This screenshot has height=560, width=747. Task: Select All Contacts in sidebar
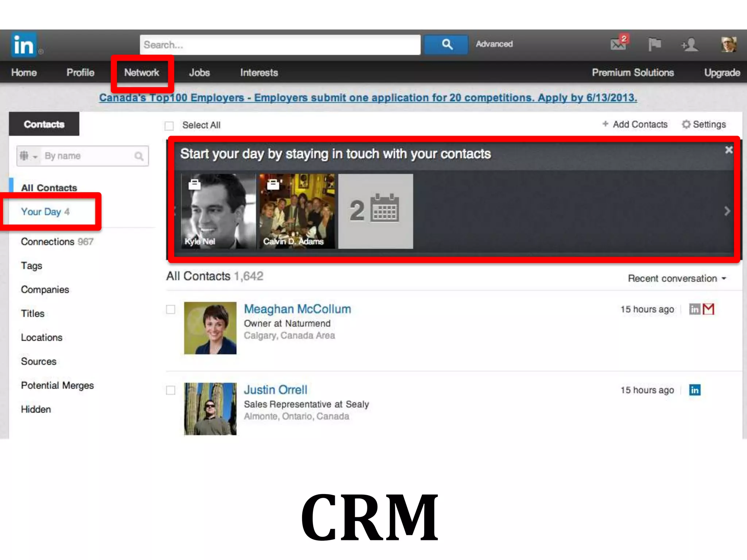coord(49,188)
